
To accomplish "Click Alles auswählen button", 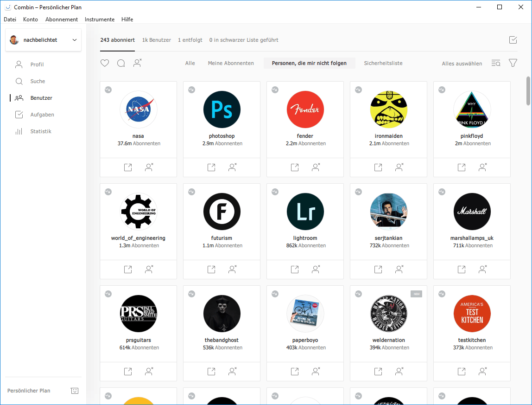I will pyautogui.click(x=462, y=64).
